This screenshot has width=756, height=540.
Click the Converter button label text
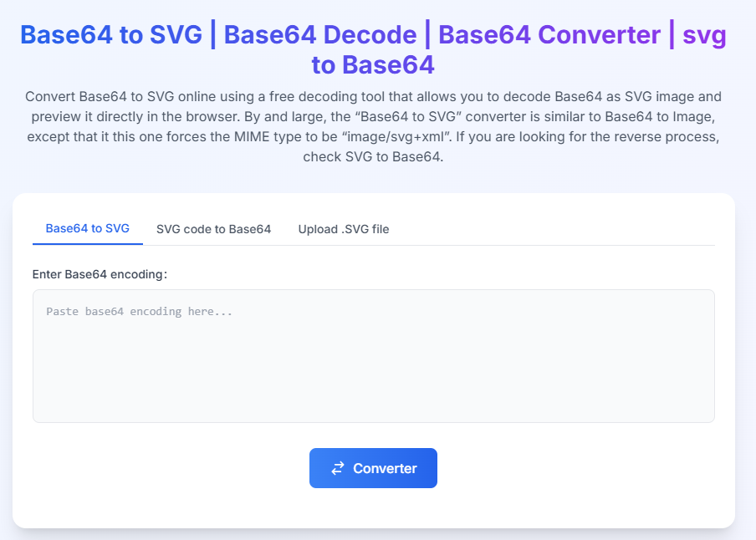point(385,468)
